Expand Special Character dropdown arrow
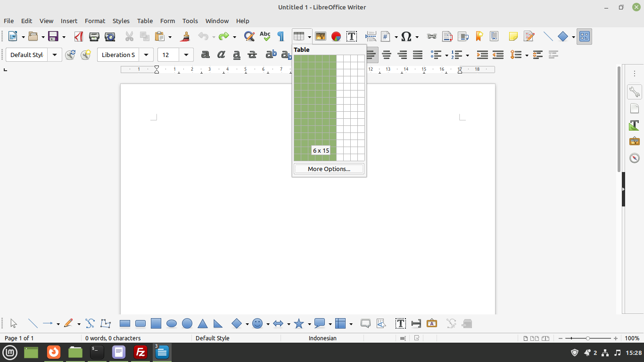Viewport: 644px width, 362px height. (x=417, y=37)
